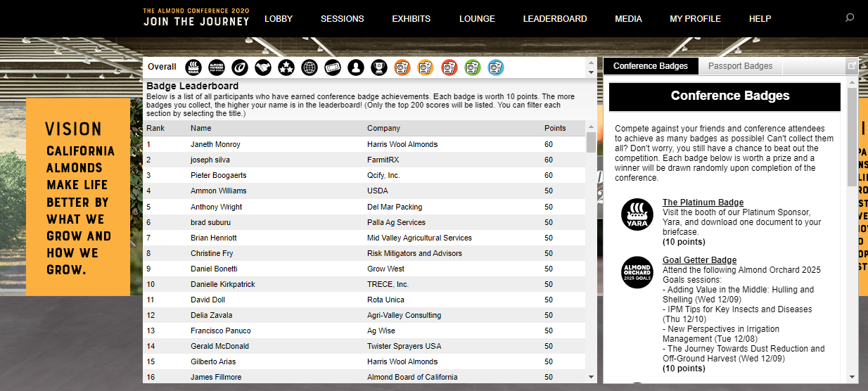Screen dimensions: 868x391
Task: Click the Delia Zavala name cell
Action: click(212, 315)
